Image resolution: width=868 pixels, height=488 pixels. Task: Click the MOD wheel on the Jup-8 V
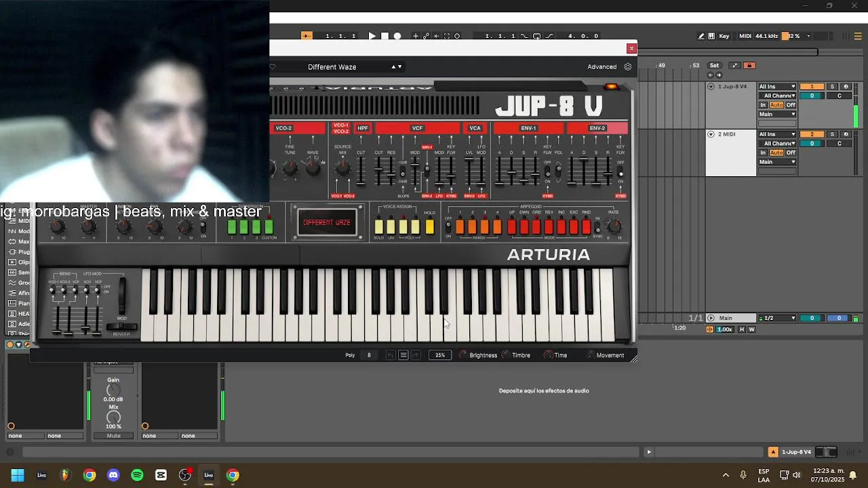pos(122,297)
